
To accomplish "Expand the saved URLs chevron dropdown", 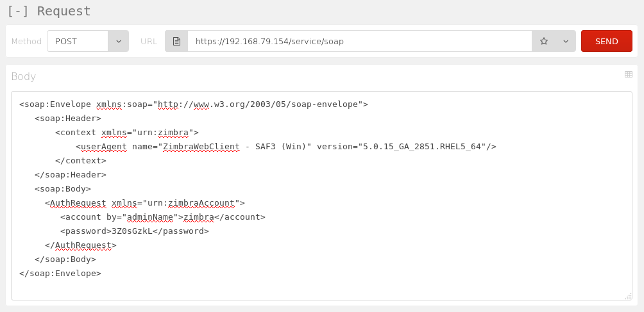I will [566, 41].
